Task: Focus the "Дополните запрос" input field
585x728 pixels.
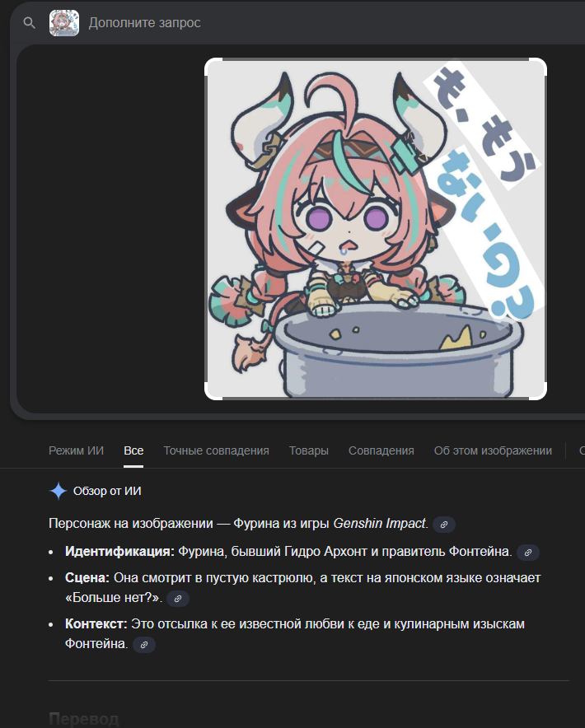Action: (x=325, y=23)
